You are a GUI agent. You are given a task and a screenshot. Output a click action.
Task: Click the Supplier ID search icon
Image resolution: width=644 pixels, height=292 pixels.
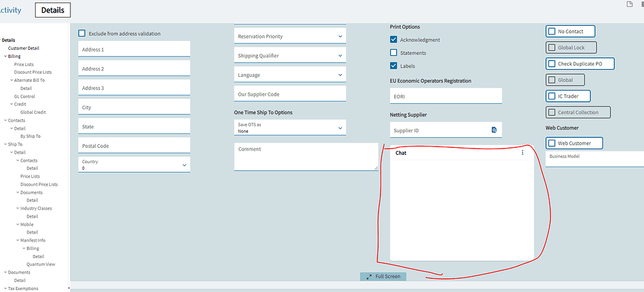point(494,130)
